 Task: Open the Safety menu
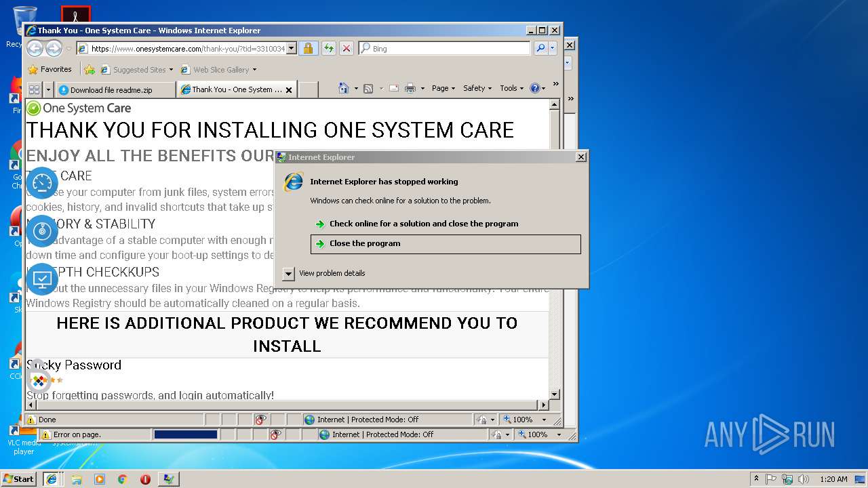point(477,88)
